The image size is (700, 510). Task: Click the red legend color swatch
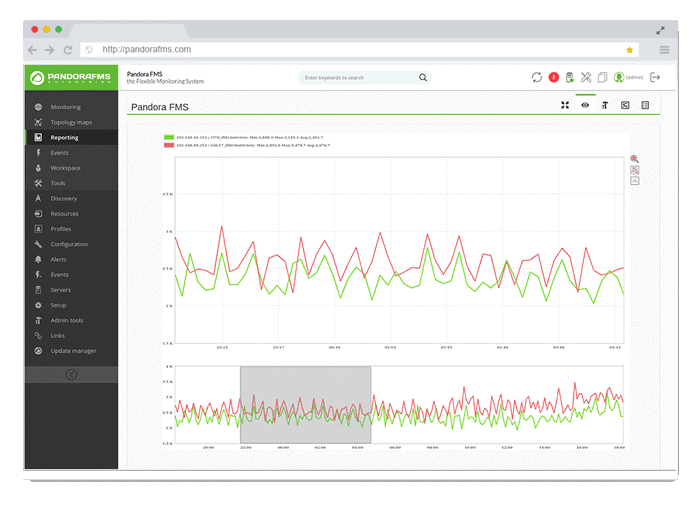[169, 145]
